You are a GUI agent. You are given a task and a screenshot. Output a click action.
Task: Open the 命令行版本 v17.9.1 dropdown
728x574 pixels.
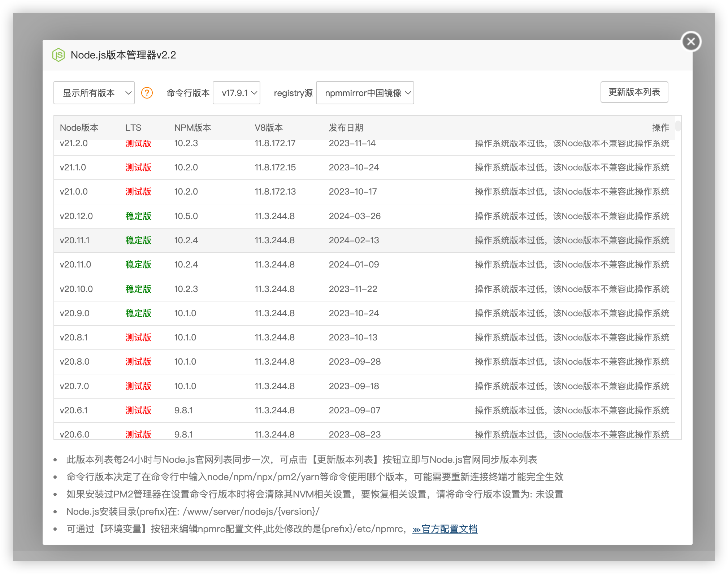tap(237, 93)
